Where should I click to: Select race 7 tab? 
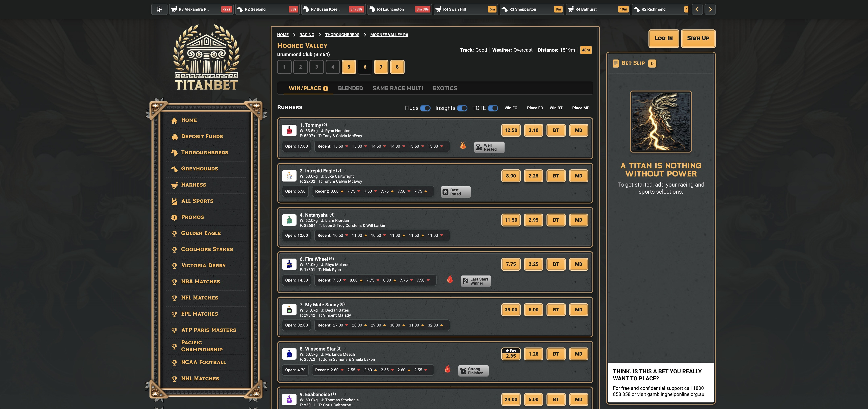tap(381, 67)
